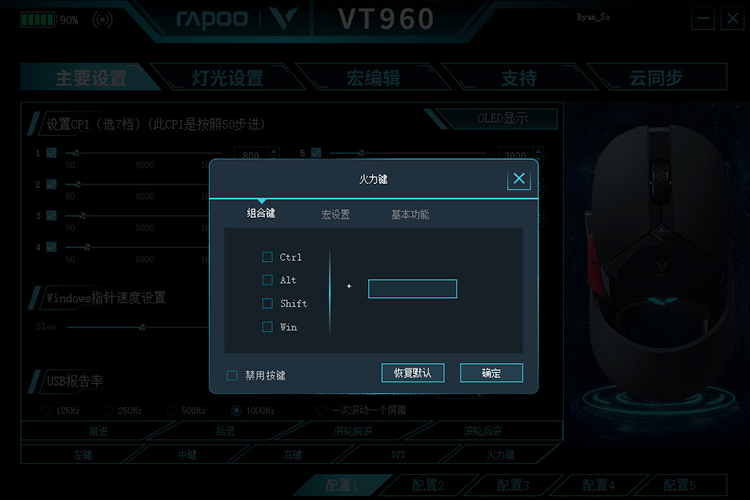Focus the key combination input field

(412, 289)
